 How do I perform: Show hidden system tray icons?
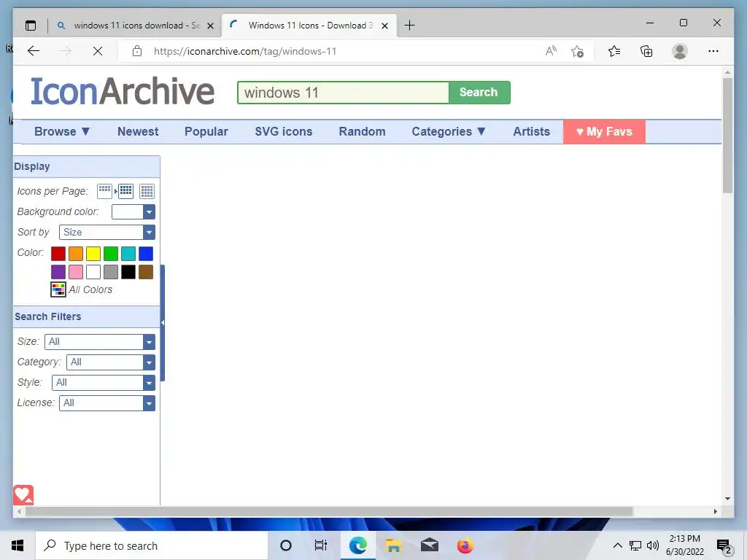[x=617, y=545]
